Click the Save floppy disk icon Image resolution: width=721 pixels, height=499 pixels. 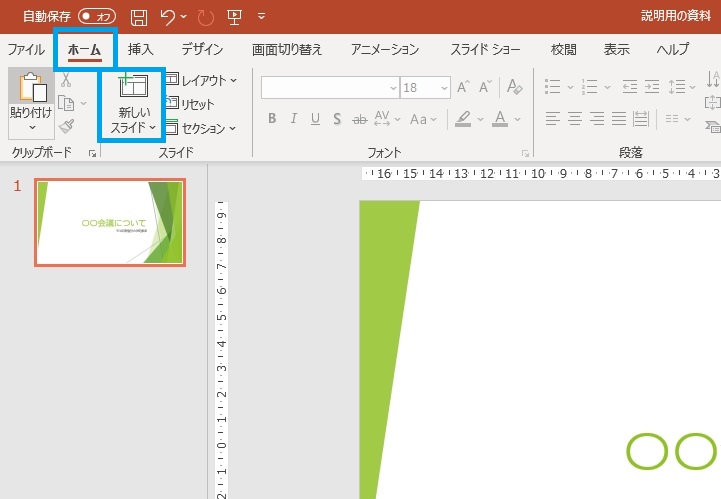pos(139,17)
